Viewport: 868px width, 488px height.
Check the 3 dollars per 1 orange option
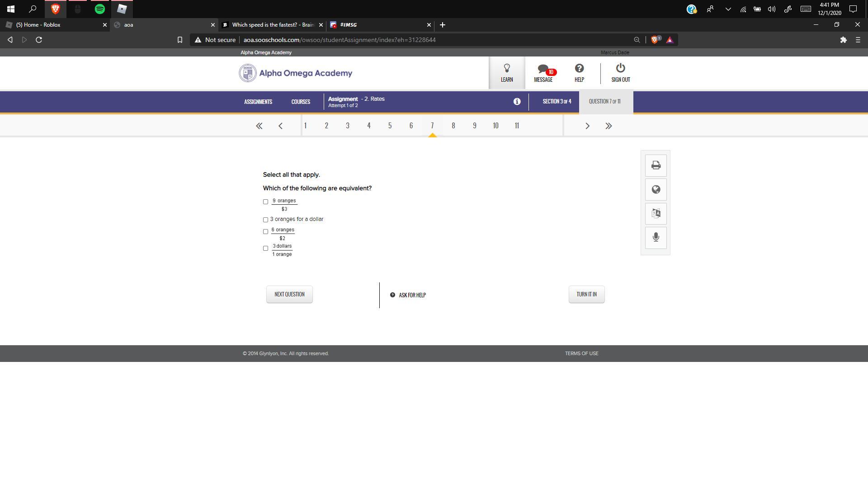coord(266,248)
